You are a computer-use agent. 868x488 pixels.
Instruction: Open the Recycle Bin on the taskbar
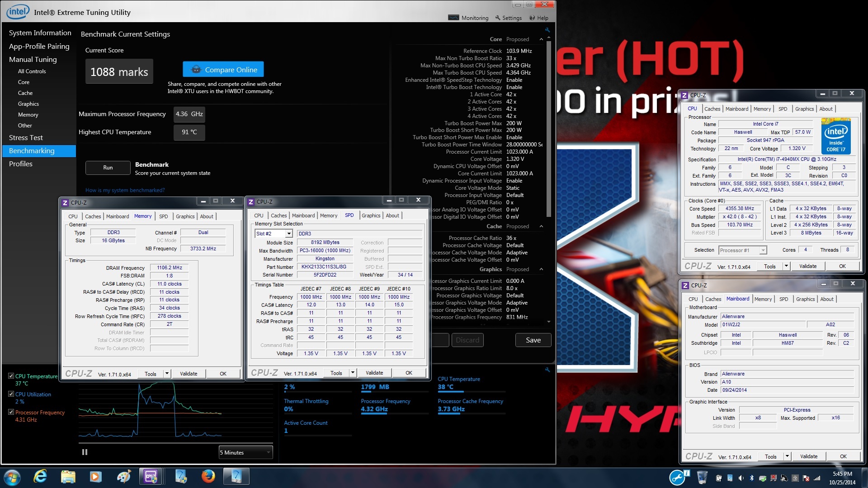pyautogui.click(x=702, y=477)
